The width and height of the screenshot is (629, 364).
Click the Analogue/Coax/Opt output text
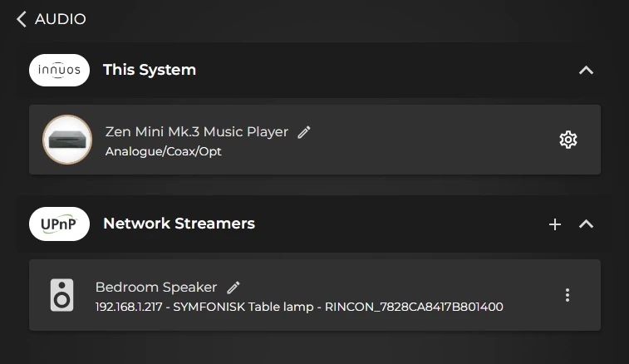coord(163,151)
